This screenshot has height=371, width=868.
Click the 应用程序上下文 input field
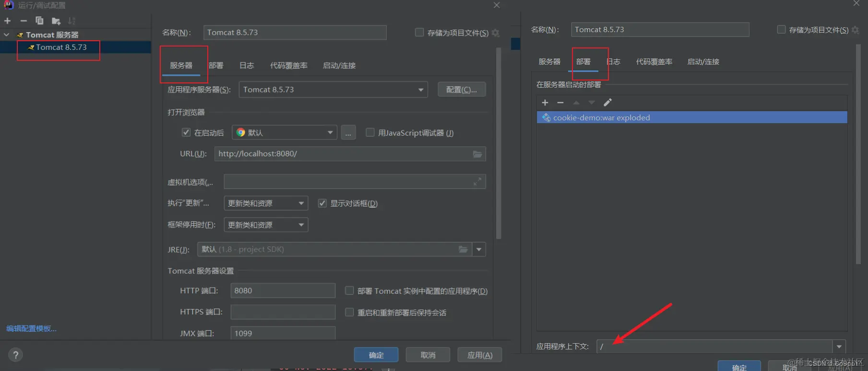pos(714,346)
